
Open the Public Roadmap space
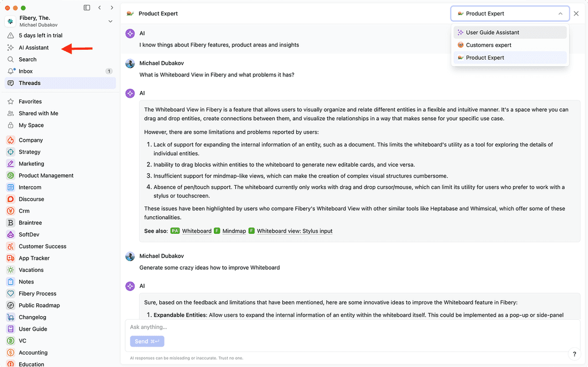39,305
